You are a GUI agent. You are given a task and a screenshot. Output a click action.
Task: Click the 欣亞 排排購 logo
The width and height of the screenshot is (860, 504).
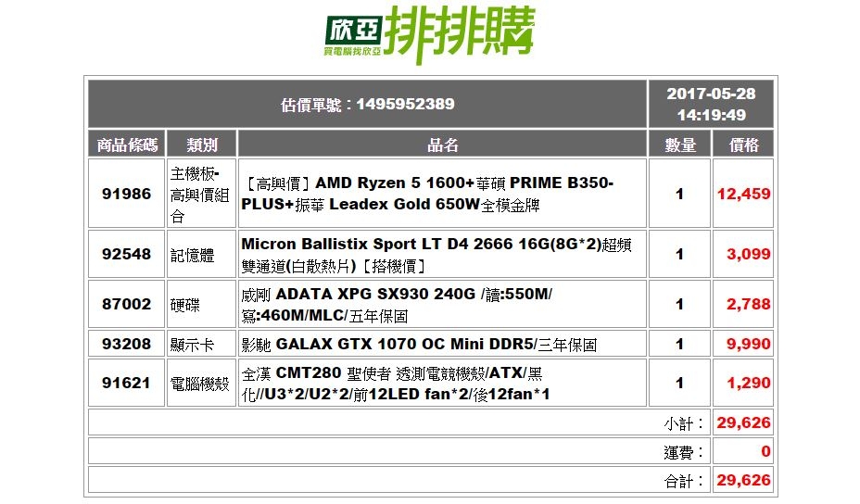tap(429, 34)
